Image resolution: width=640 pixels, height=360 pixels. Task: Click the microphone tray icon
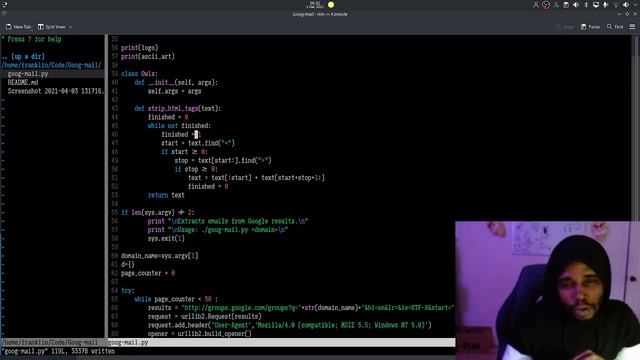[x=606, y=5]
